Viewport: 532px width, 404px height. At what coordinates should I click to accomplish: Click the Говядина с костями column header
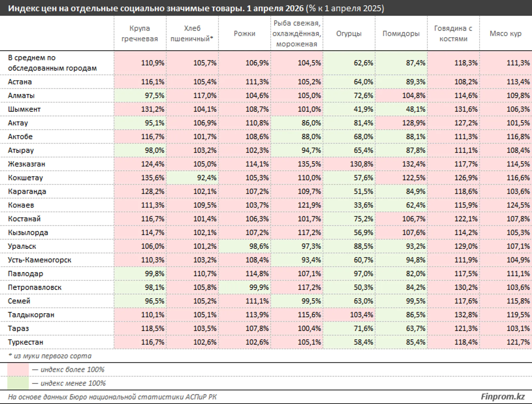click(x=453, y=33)
